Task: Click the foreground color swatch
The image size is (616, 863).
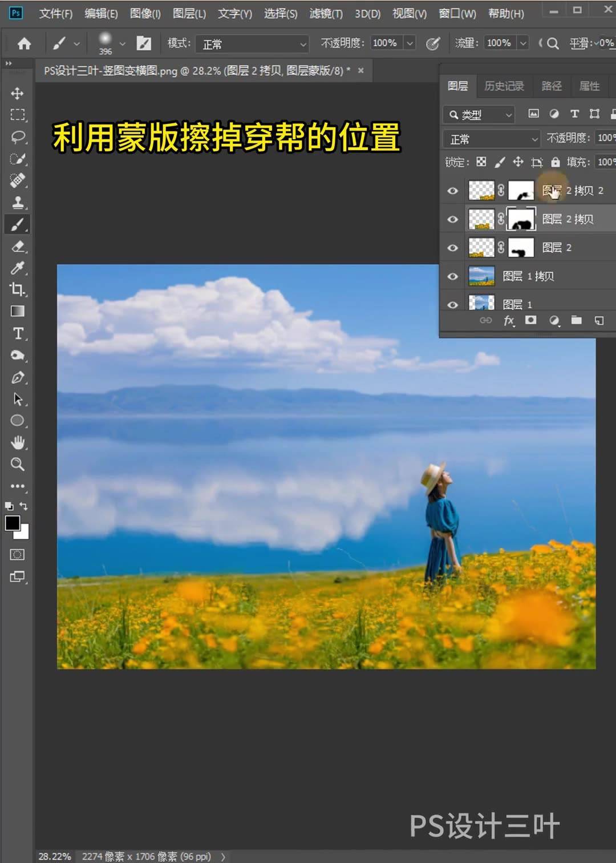Action: tap(13, 523)
